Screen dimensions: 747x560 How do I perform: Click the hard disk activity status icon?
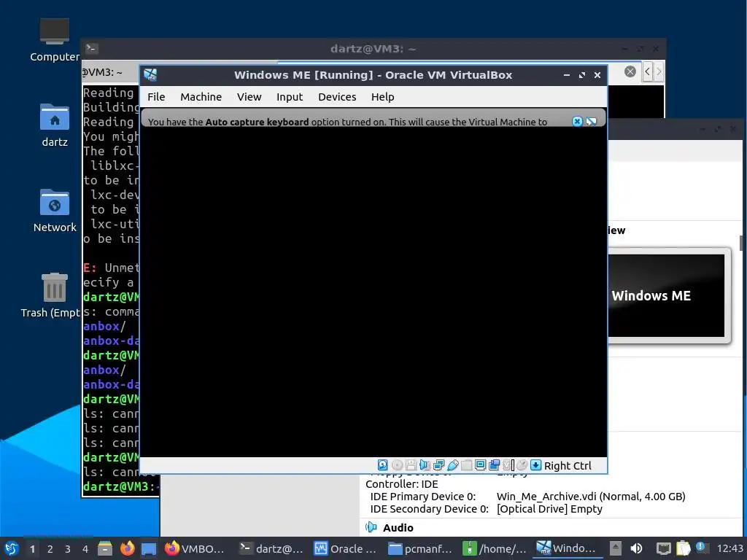(382, 465)
